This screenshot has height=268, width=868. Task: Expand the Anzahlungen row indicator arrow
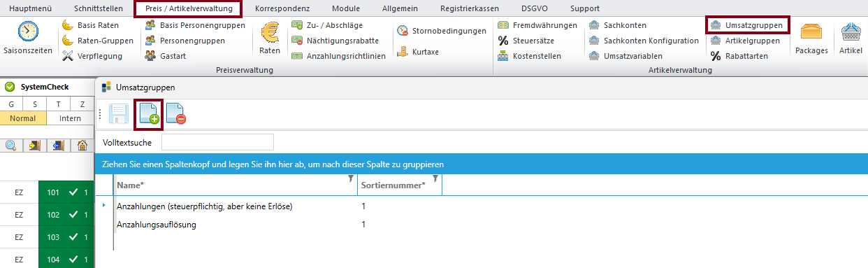105,206
